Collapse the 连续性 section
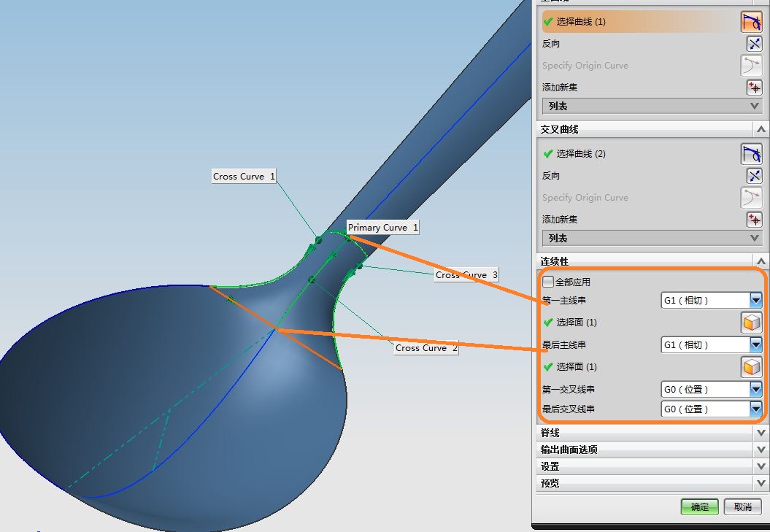Image resolution: width=770 pixels, height=532 pixels. pyautogui.click(x=761, y=261)
